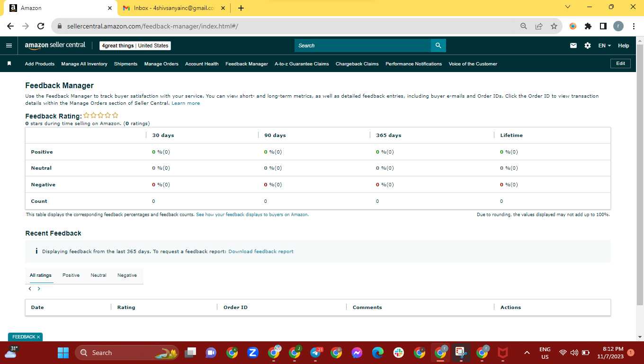Open Performance Notifications
Viewport: 644px width, 364px height.
pyautogui.click(x=413, y=64)
